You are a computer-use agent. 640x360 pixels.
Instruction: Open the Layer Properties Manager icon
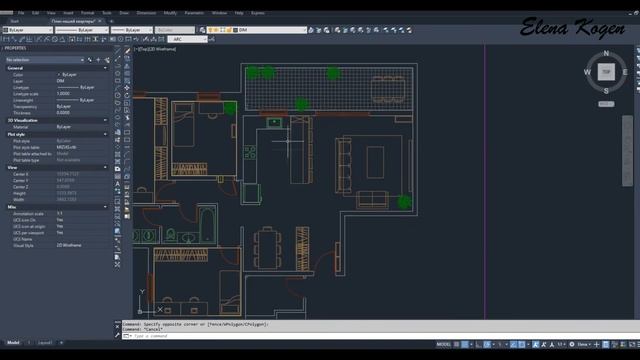[202, 30]
